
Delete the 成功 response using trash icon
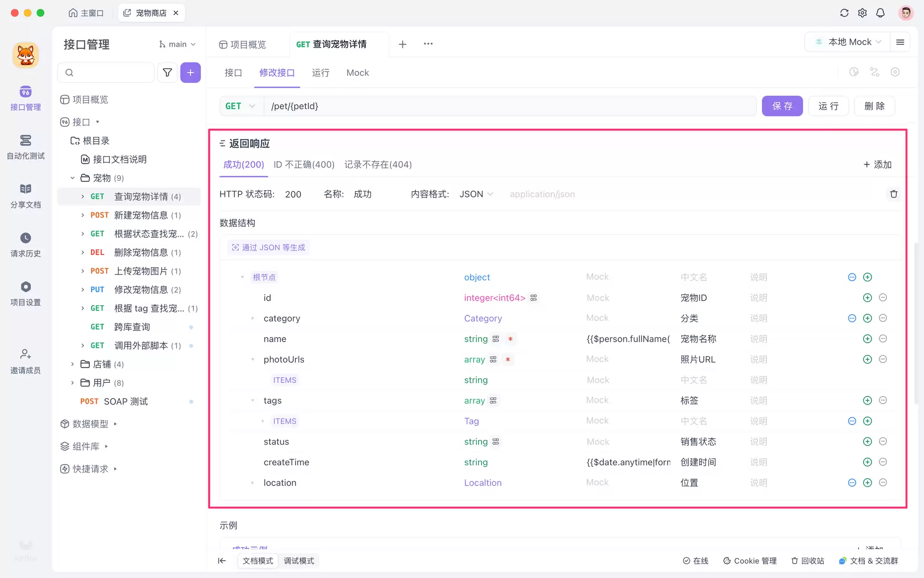[894, 194]
